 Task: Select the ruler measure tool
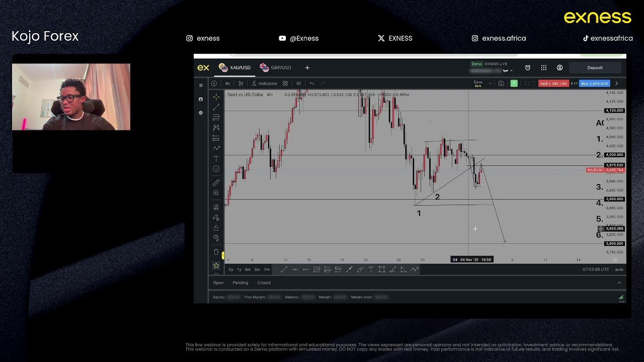216,183
